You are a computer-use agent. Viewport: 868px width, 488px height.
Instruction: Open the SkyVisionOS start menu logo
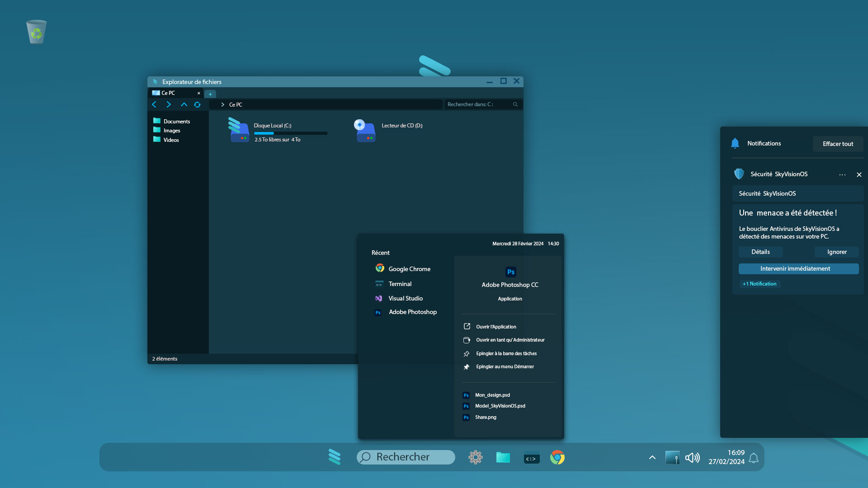(x=335, y=457)
